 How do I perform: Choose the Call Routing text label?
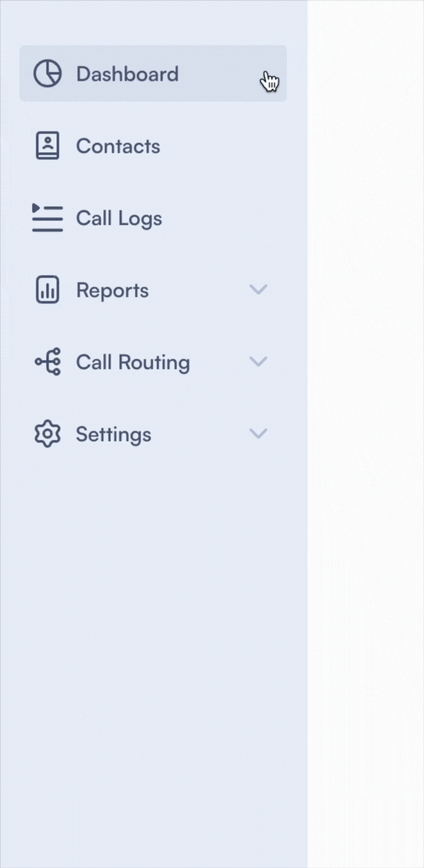[133, 362]
